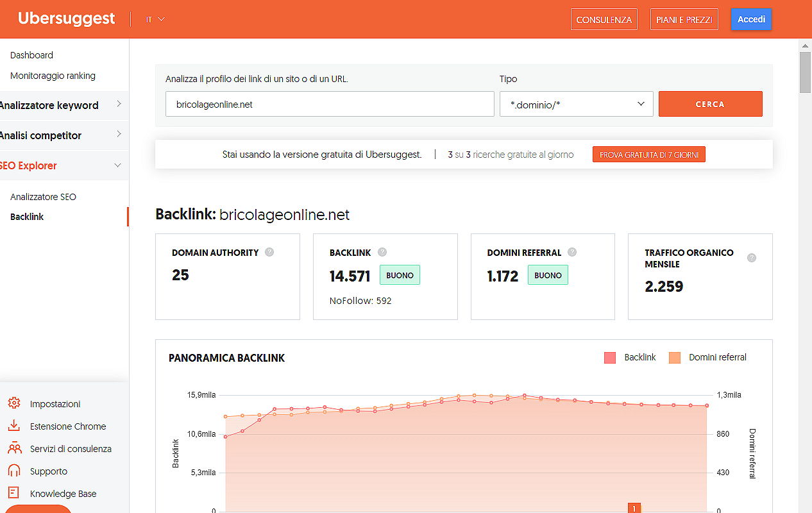Click the Knowledge Base book icon
This screenshot has width=812, height=513.
(14, 493)
